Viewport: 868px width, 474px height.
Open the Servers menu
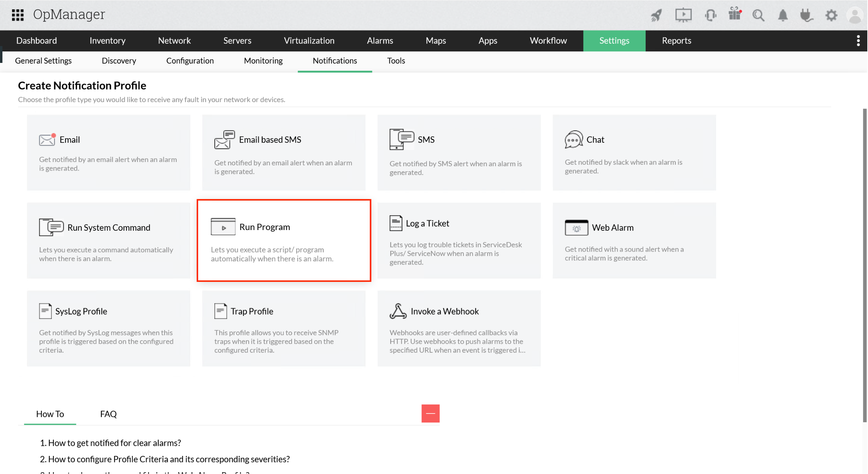click(x=237, y=41)
